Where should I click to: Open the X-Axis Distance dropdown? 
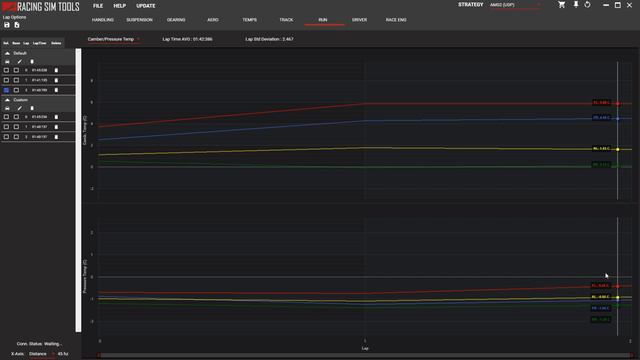(x=42, y=354)
